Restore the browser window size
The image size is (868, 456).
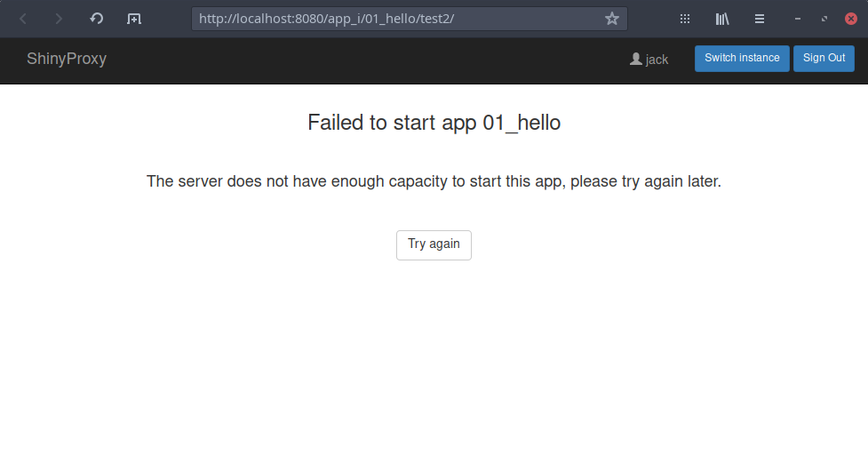pyautogui.click(x=824, y=19)
